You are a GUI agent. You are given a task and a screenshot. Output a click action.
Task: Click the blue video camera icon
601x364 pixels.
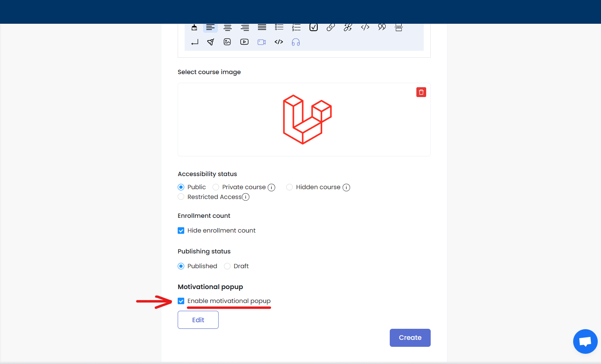coord(262,42)
